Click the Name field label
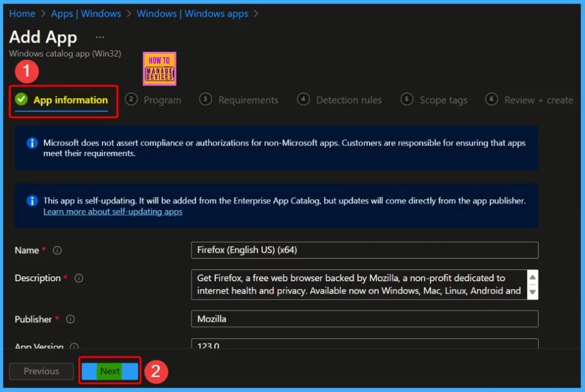The height and width of the screenshot is (392, 585). point(27,250)
